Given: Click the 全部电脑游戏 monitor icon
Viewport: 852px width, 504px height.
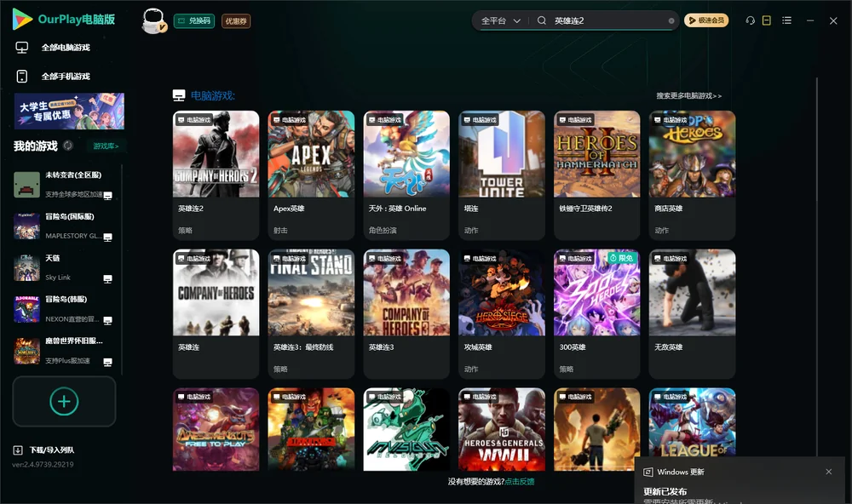Looking at the screenshot, I should [x=22, y=48].
